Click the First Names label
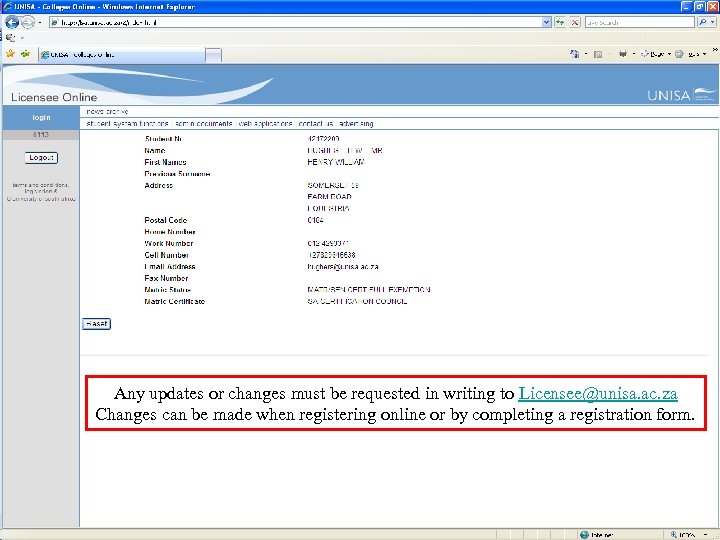 point(165,162)
